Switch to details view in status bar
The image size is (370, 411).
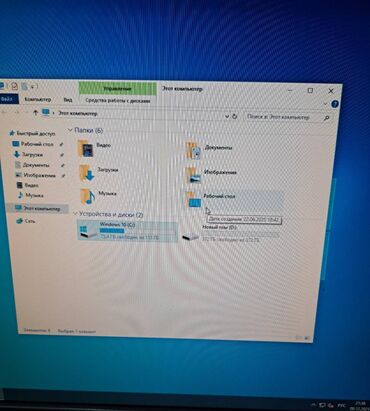coord(298,338)
